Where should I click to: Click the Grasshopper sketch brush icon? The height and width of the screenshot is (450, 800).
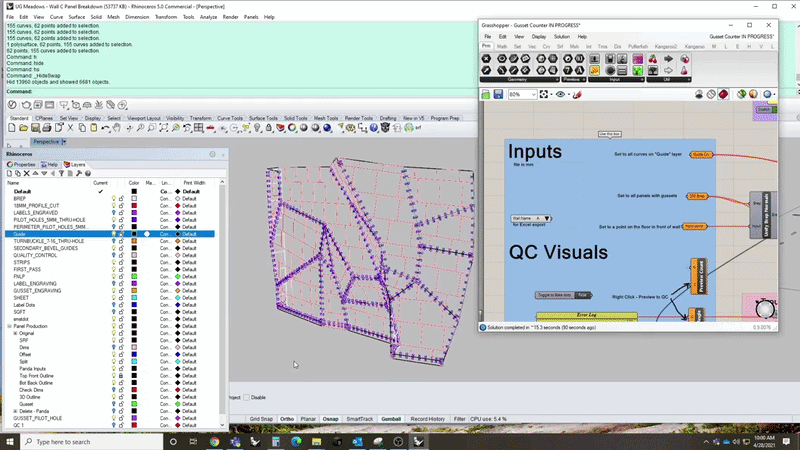click(x=578, y=94)
